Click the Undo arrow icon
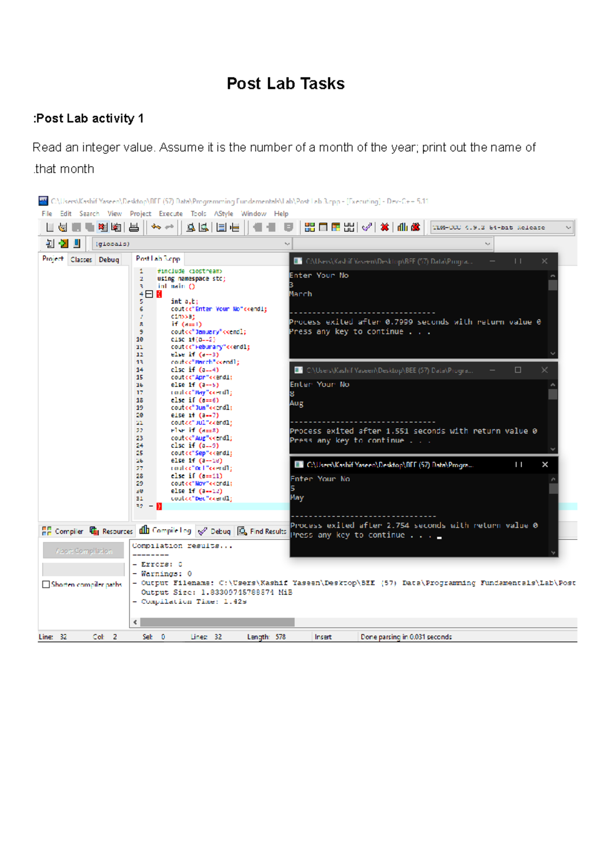Screen dimensions: 613x868 pos(156,227)
